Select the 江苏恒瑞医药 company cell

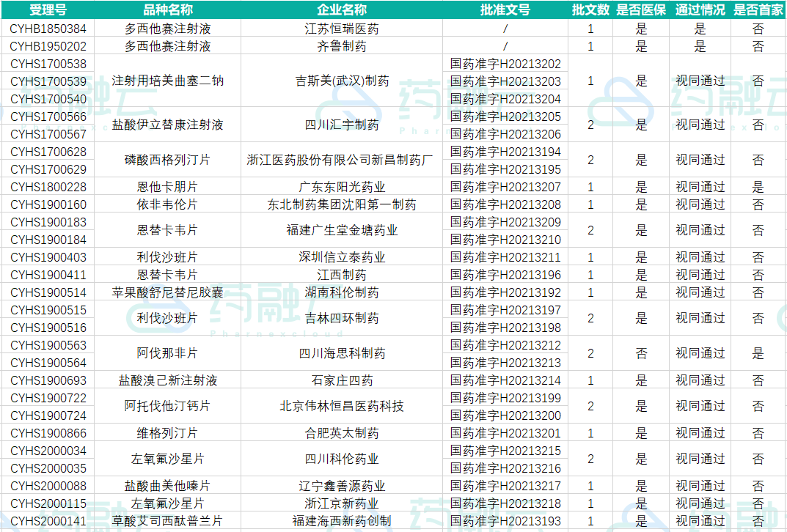[342, 29]
